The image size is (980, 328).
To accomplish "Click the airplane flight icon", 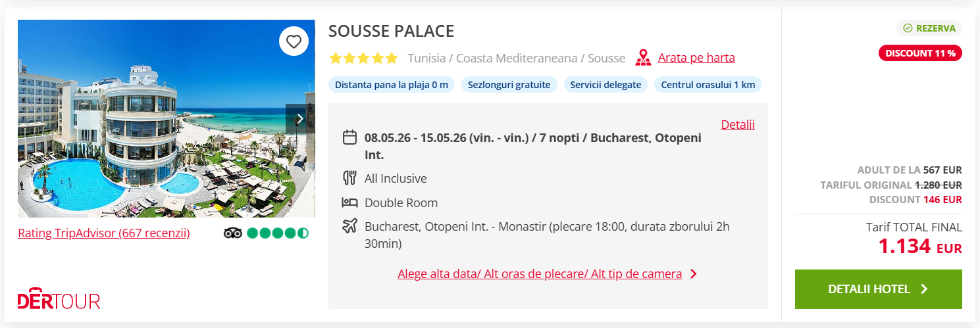I will coord(349,227).
